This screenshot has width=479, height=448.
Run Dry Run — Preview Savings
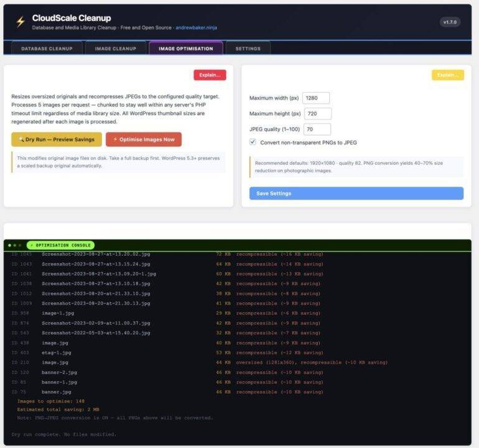coord(56,139)
